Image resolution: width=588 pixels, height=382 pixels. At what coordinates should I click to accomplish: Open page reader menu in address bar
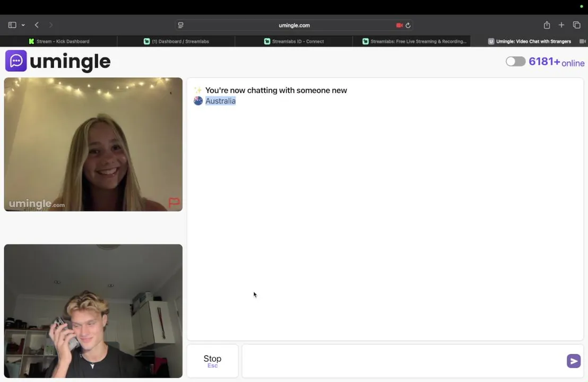[x=181, y=25]
